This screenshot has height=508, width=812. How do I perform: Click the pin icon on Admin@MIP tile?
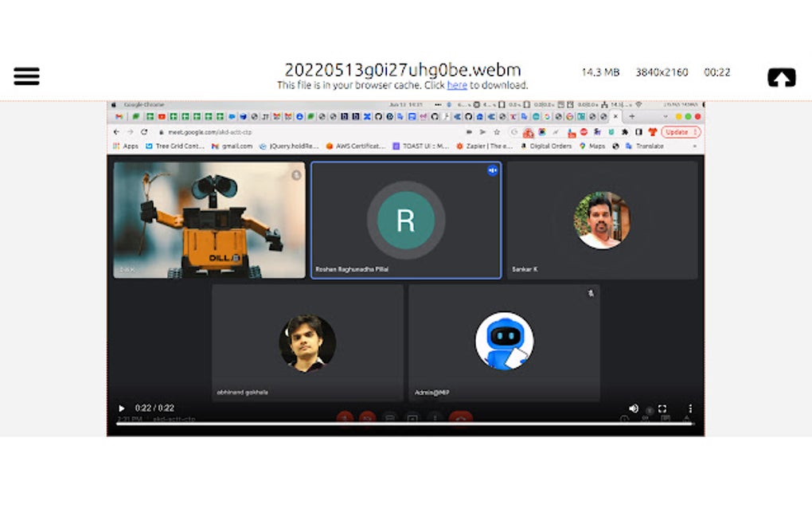point(591,294)
